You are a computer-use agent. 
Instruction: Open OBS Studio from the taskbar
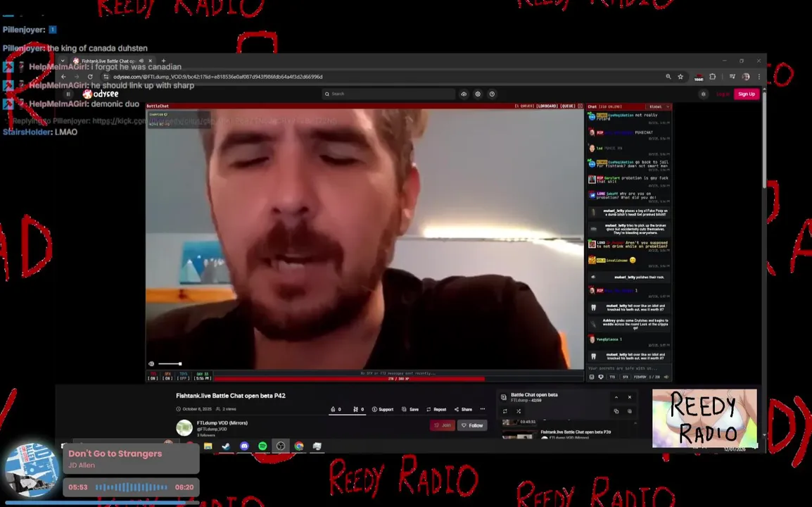click(281, 446)
